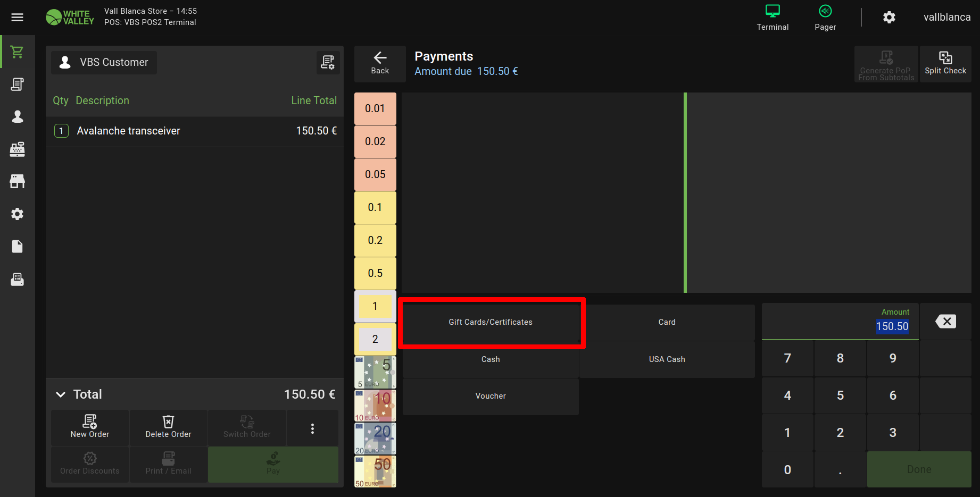The height and width of the screenshot is (497, 980).
Task: Click the store front sidebar icon
Action: click(x=17, y=182)
